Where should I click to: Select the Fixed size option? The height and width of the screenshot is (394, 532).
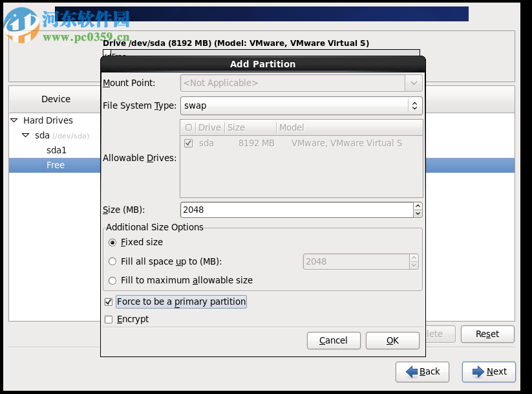tap(112, 243)
